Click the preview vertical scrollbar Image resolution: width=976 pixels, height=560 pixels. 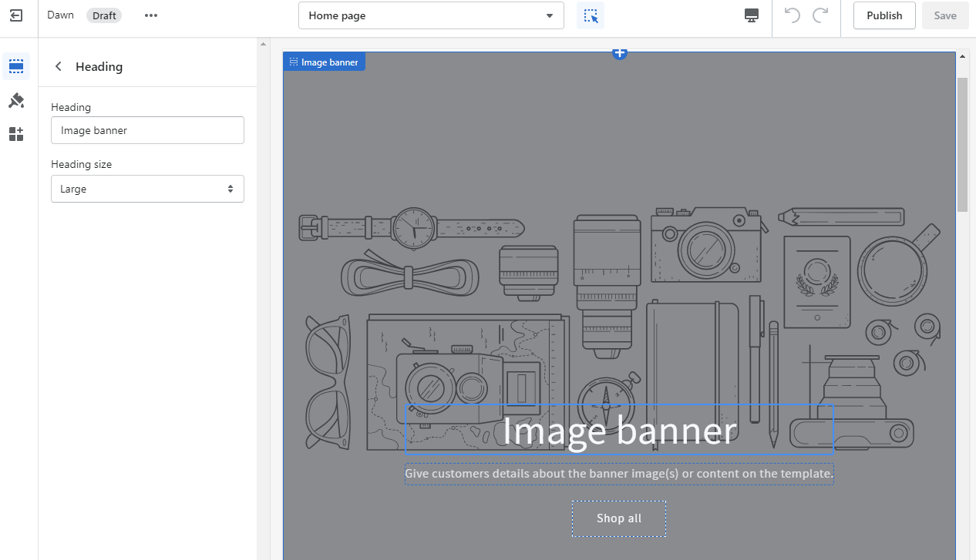(x=962, y=146)
